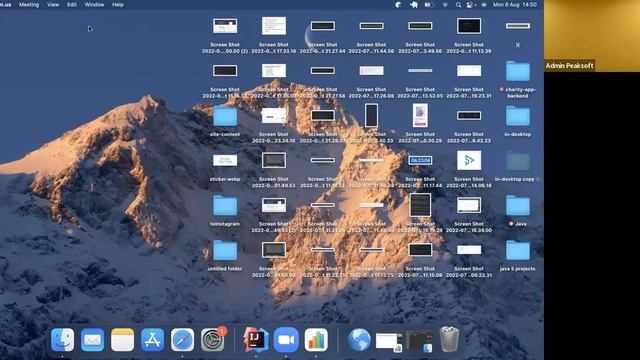
Task: Open the Numbers app in Dock
Action: click(316, 340)
